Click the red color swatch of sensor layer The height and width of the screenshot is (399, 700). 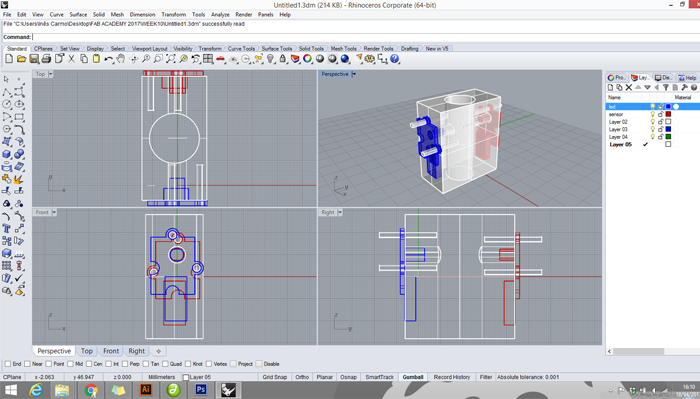click(668, 114)
